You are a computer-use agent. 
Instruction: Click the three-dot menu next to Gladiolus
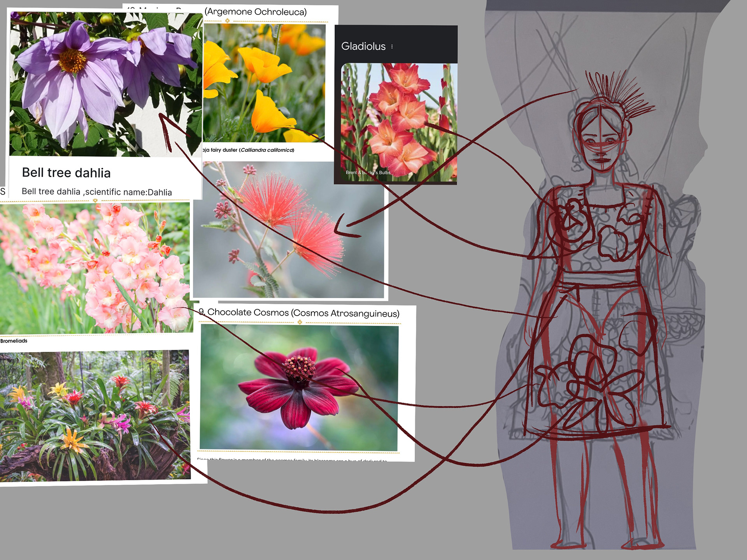[x=392, y=47]
